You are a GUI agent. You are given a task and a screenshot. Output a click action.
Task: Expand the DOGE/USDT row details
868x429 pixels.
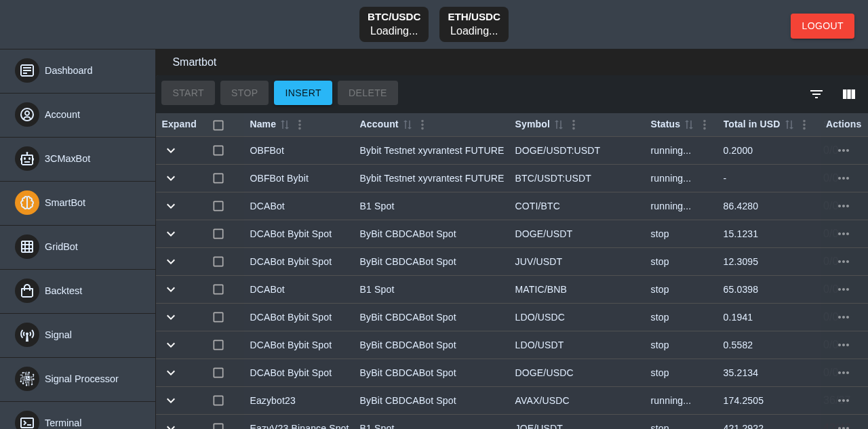[171, 234]
